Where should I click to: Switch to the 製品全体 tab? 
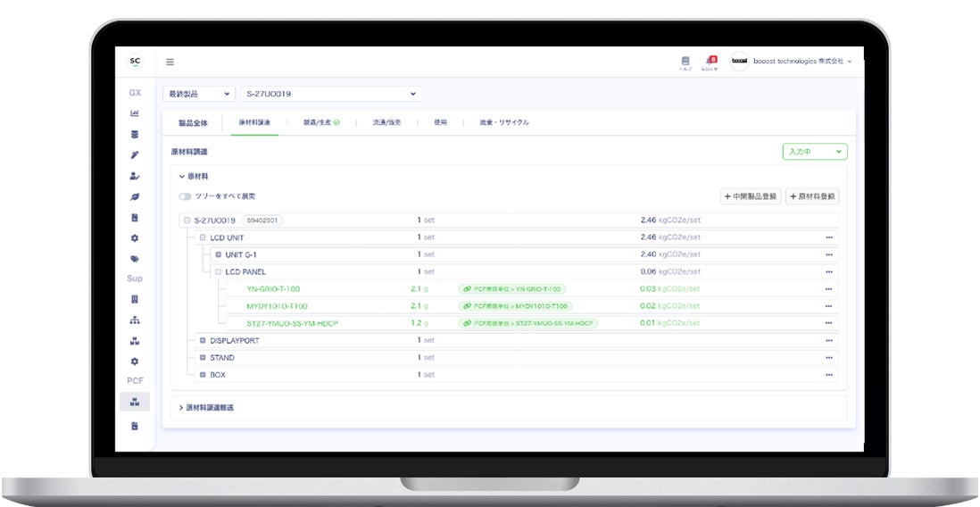coord(193,123)
